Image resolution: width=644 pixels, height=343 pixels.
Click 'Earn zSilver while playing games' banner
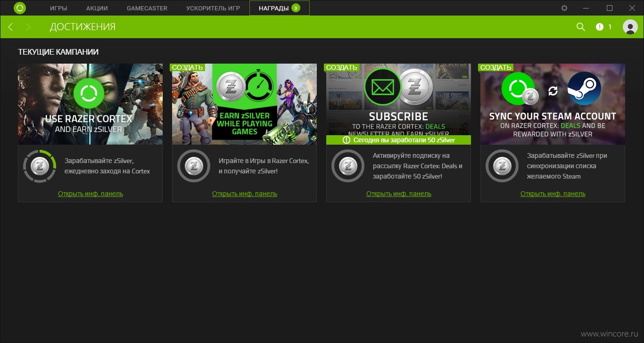244,104
